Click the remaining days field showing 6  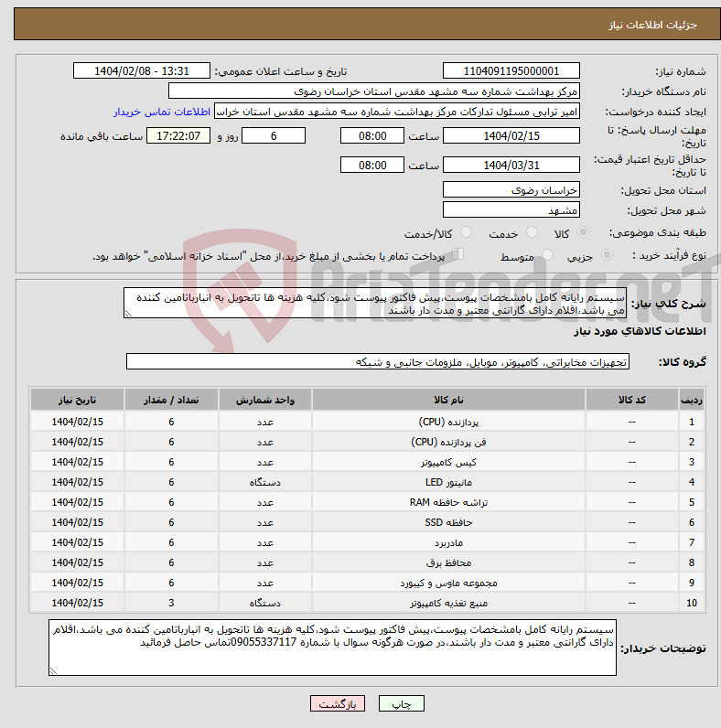pos(274,136)
